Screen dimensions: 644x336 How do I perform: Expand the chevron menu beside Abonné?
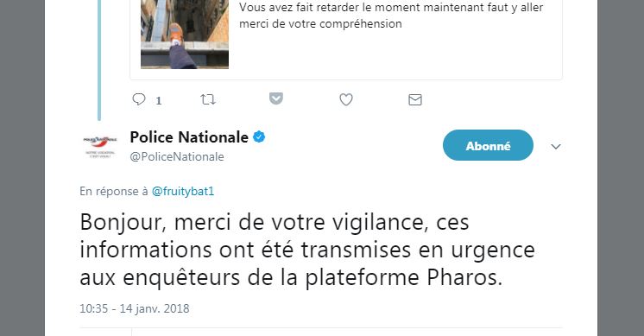(556, 147)
